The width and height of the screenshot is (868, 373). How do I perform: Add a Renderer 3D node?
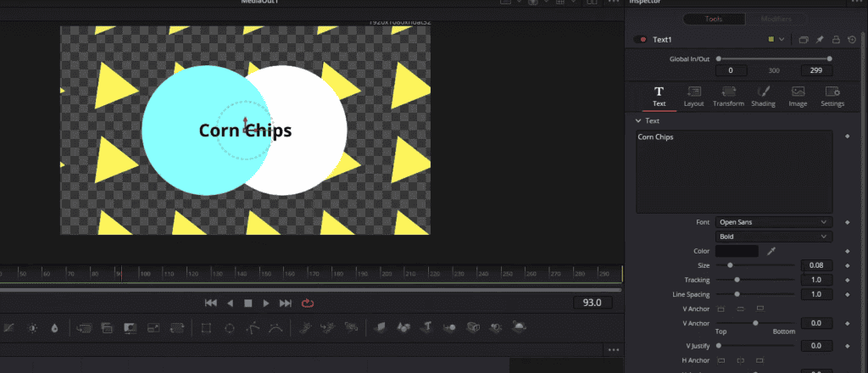coord(520,327)
